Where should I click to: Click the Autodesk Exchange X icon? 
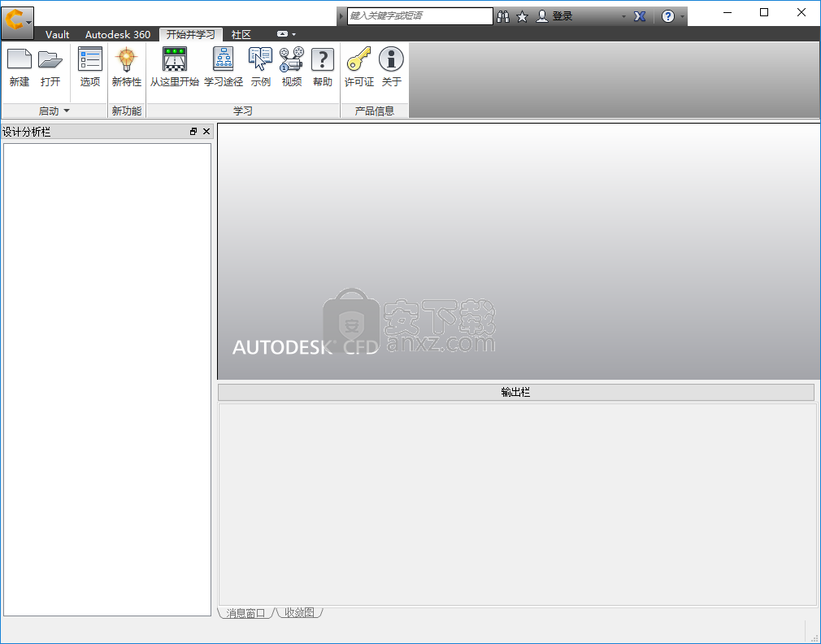click(x=639, y=17)
